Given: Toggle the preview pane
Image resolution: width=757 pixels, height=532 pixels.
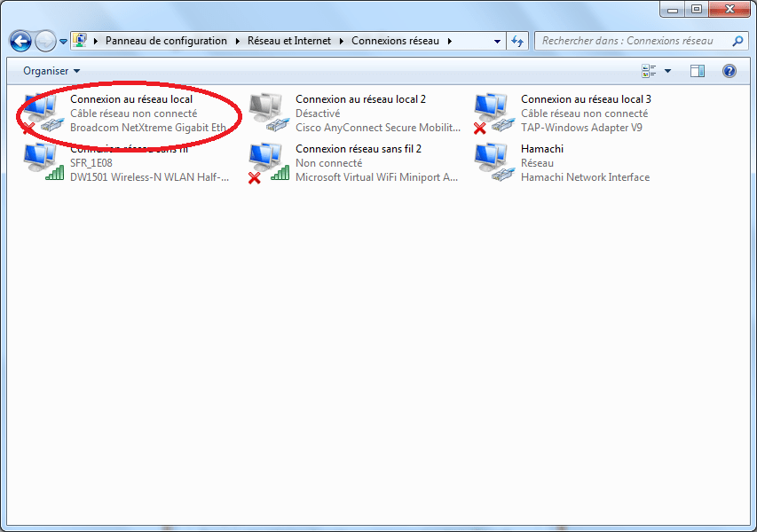Looking at the screenshot, I should (698, 71).
